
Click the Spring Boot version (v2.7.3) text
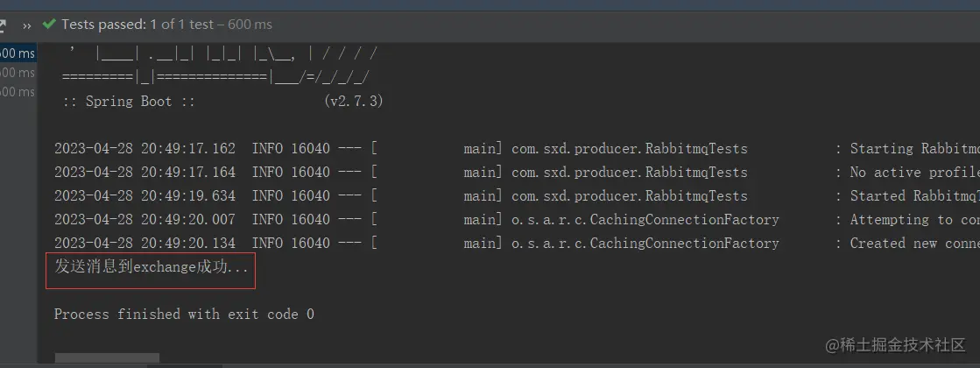point(354,102)
